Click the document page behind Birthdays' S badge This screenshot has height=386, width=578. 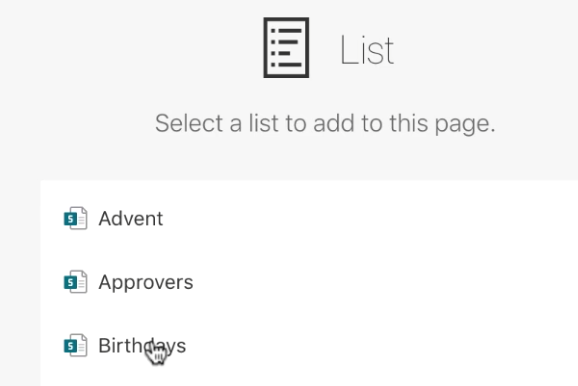point(82,347)
